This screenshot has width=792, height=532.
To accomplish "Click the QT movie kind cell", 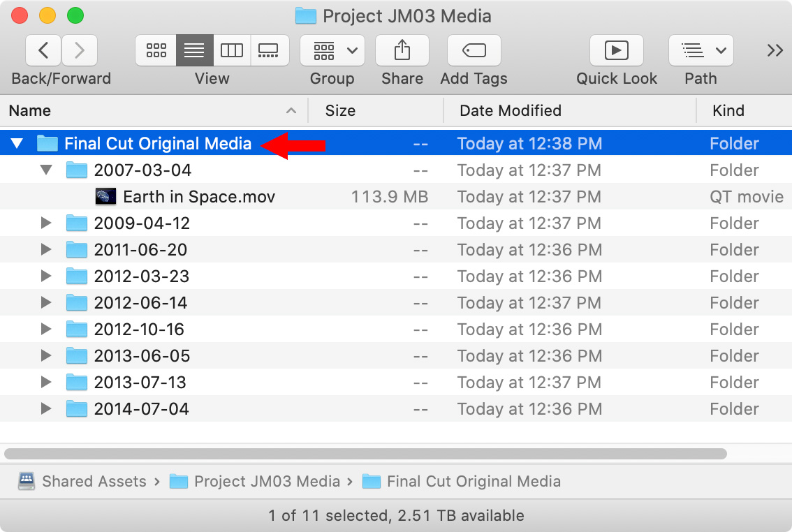I will [747, 196].
